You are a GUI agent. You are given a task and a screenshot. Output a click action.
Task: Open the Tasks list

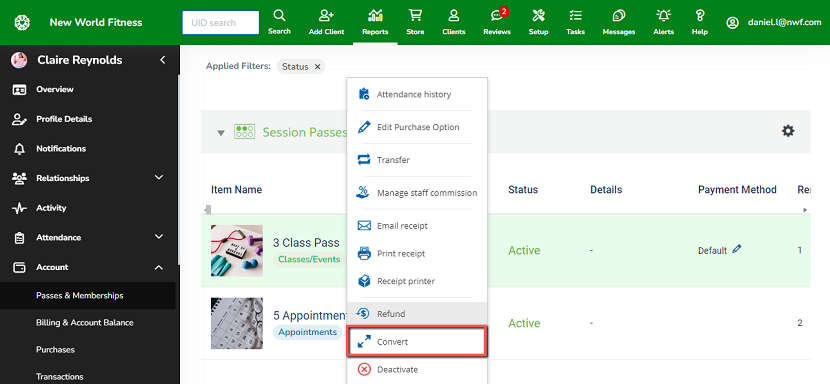tap(575, 22)
